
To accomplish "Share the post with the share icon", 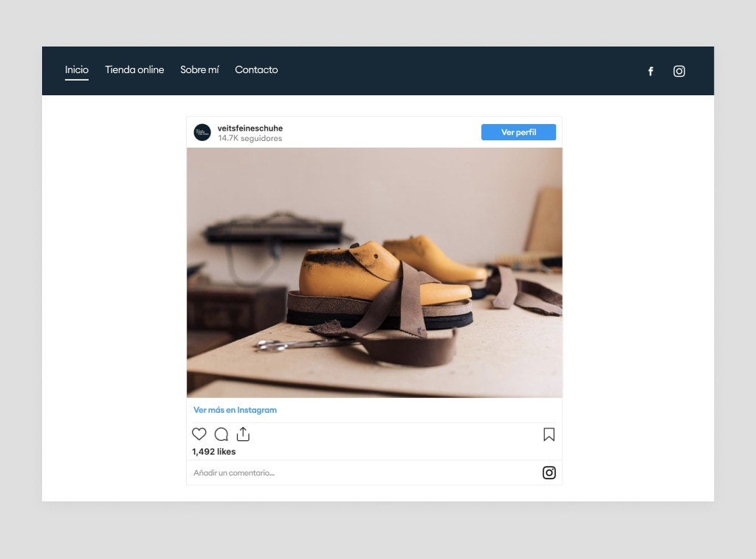I will 243,434.
